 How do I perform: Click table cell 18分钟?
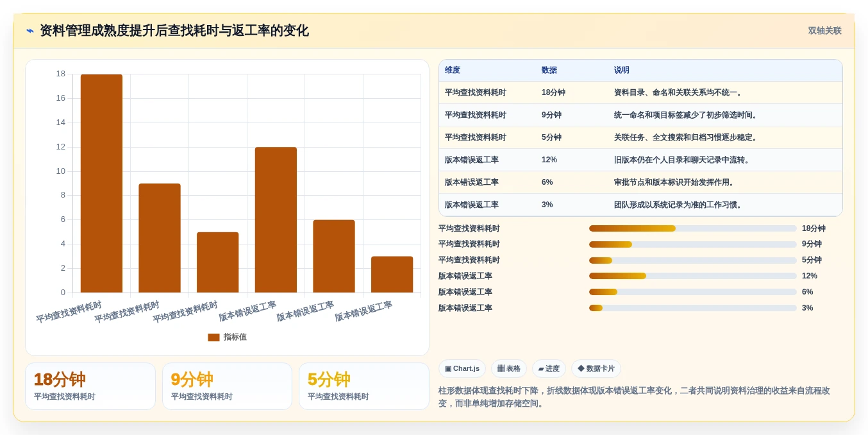click(553, 92)
